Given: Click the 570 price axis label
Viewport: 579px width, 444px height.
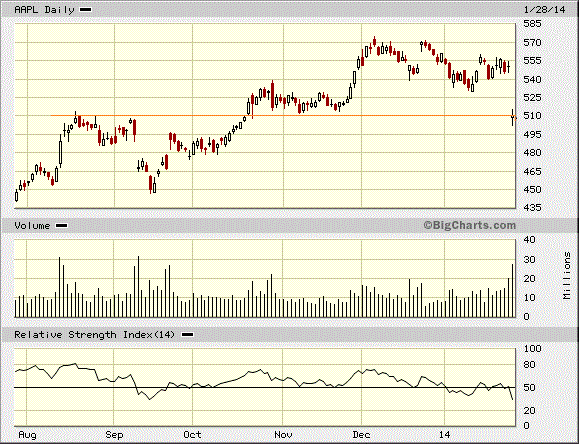Looking at the screenshot, I should click(x=532, y=43).
